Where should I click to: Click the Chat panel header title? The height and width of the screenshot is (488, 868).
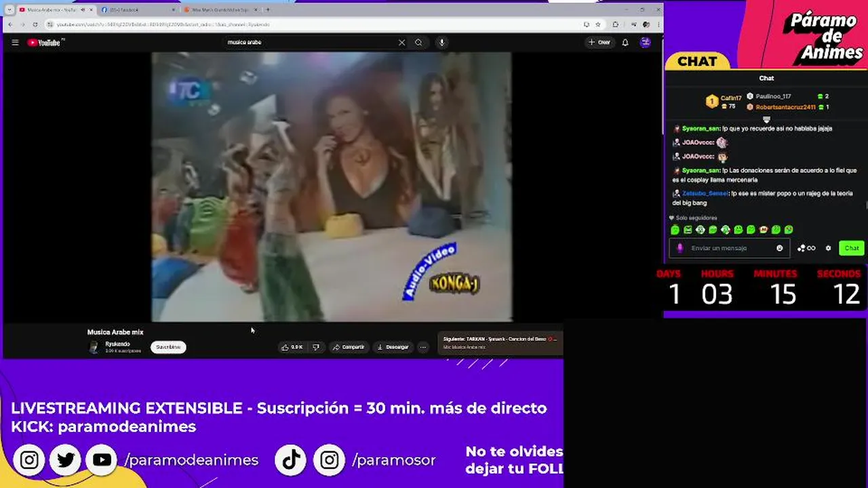click(766, 78)
